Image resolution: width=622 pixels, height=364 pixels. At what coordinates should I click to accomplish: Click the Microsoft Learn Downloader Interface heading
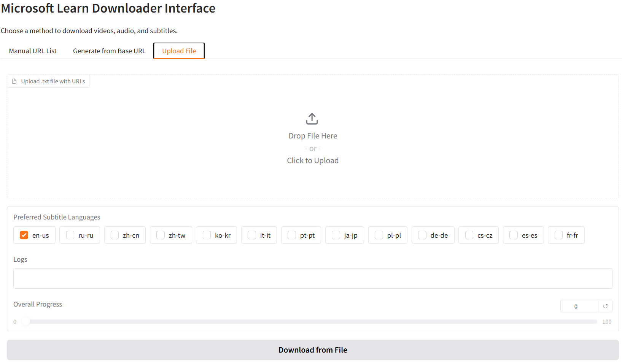(x=108, y=8)
